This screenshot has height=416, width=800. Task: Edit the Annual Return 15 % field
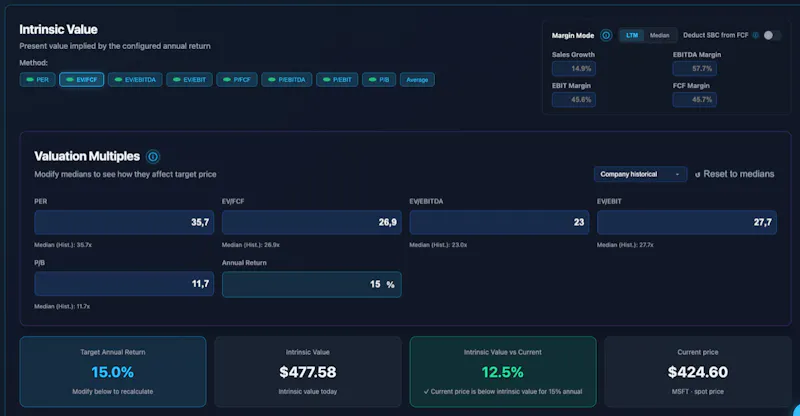[x=312, y=284]
